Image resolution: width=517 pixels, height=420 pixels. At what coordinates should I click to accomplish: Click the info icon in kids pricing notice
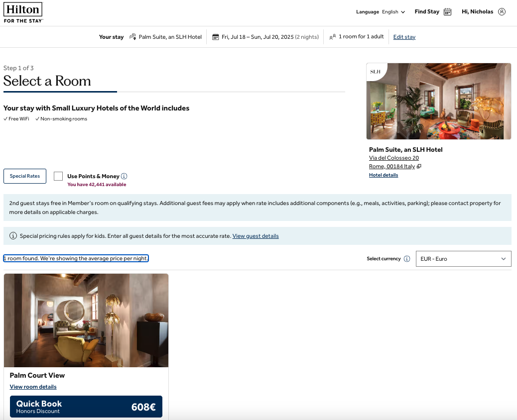[x=13, y=236]
